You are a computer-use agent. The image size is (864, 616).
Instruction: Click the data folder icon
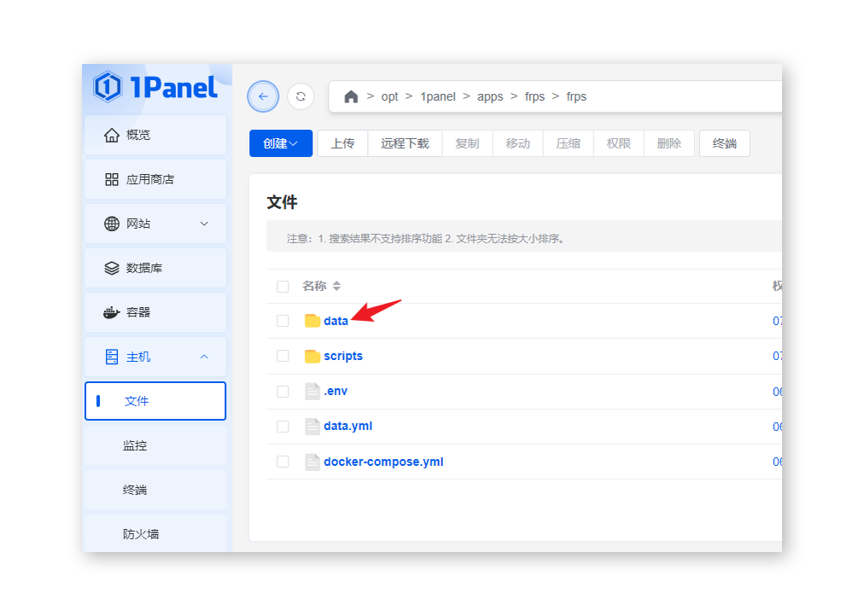click(x=312, y=321)
